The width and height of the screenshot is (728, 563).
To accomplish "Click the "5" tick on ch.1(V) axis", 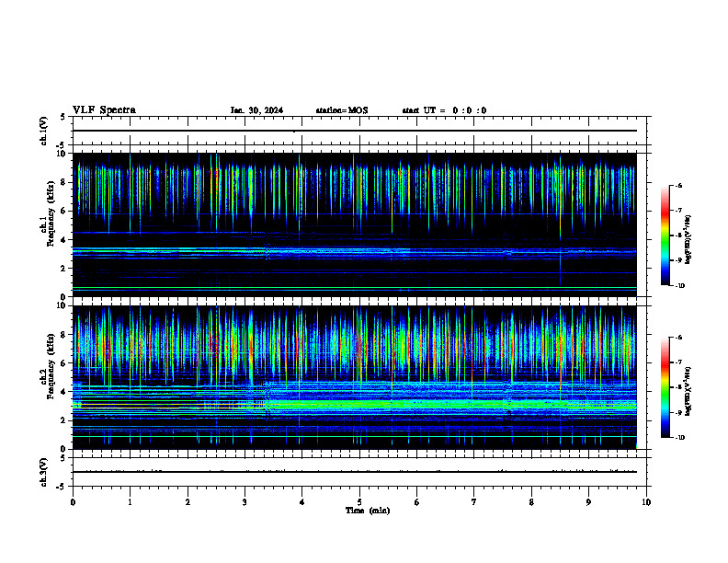I will pos(63,117).
